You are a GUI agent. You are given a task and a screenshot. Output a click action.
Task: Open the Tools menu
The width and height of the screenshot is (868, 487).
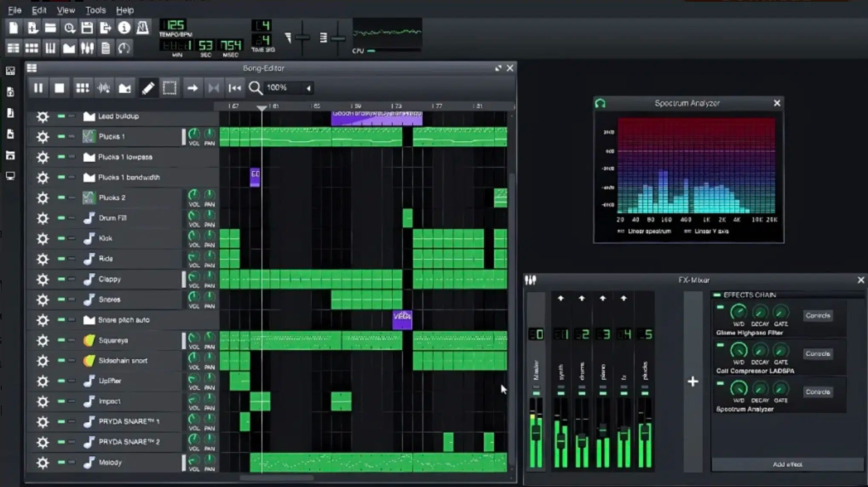(x=95, y=10)
